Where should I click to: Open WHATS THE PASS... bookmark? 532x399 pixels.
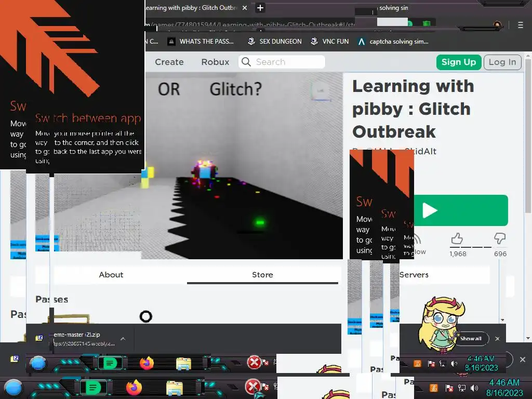(x=201, y=42)
